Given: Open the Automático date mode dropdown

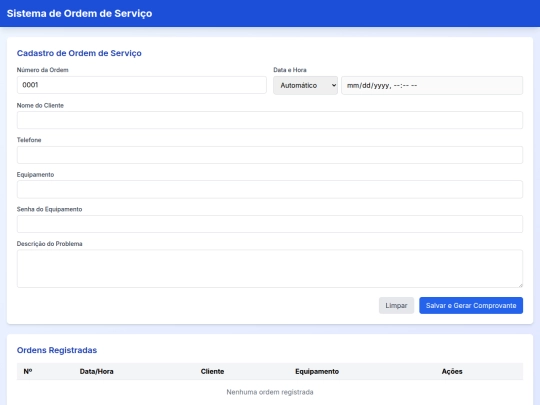Looking at the screenshot, I should pos(305,85).
